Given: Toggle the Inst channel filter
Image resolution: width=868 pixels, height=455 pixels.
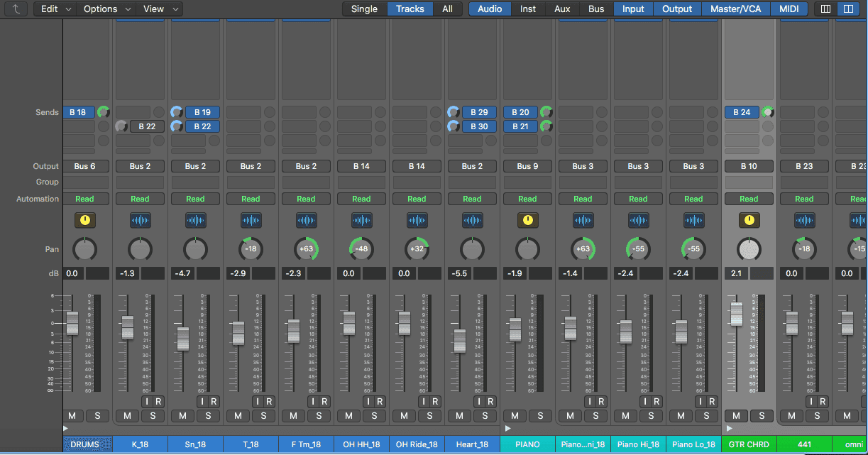Looking at the screenshot, I should coord(528,9).
